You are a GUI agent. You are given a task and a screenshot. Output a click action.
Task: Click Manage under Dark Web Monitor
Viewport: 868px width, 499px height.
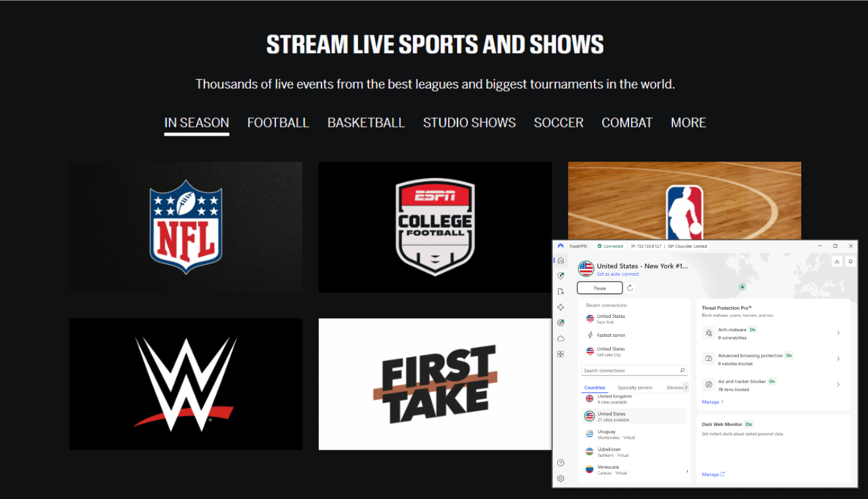[711, 474]
